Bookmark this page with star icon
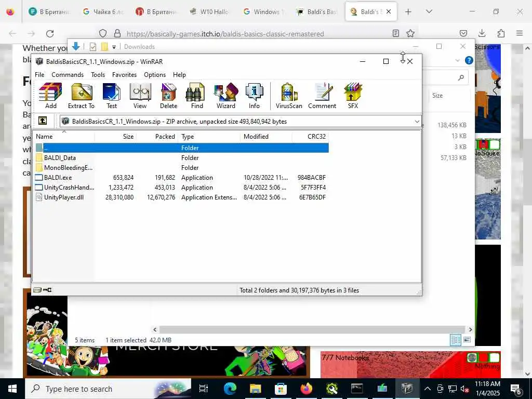The image size is (532, 399). click(x=410, y=33)
